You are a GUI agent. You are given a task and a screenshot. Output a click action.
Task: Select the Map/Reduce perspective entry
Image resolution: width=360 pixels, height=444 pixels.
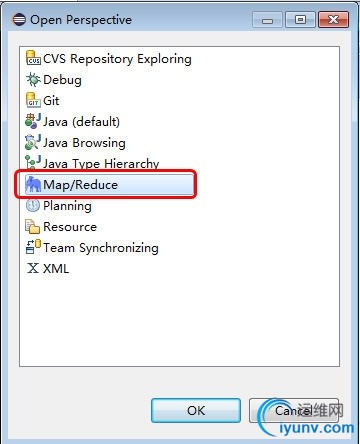(109, 184)
